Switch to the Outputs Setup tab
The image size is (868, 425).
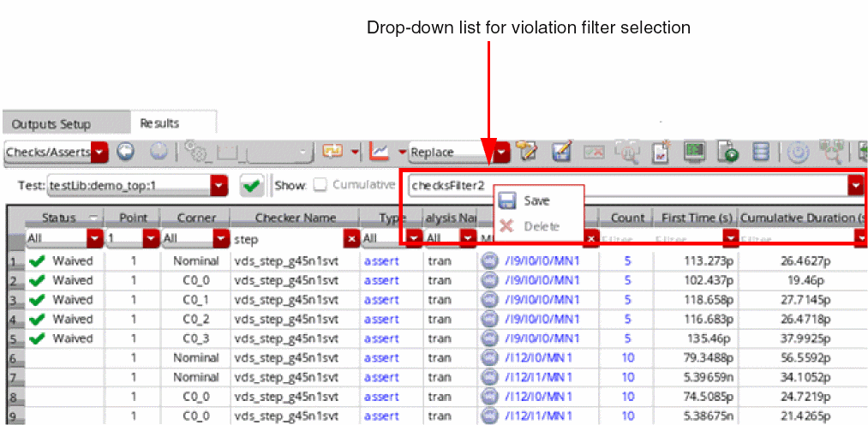click(51, 124)
